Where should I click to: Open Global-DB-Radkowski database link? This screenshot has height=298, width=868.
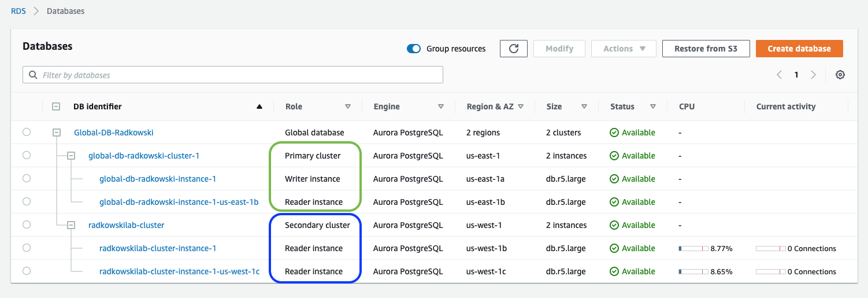[114, 133]
